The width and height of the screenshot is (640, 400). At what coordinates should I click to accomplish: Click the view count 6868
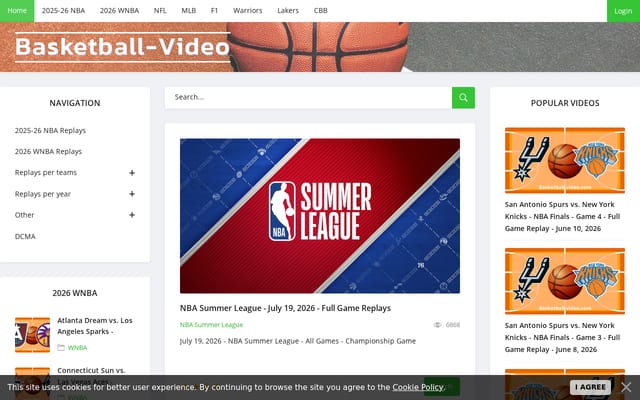pos(453,325)
